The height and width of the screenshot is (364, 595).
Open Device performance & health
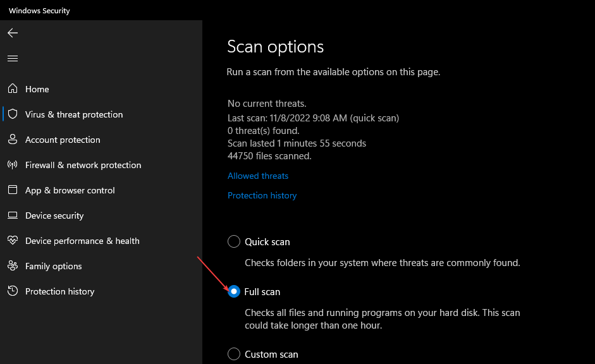click(x=82, y=241)
